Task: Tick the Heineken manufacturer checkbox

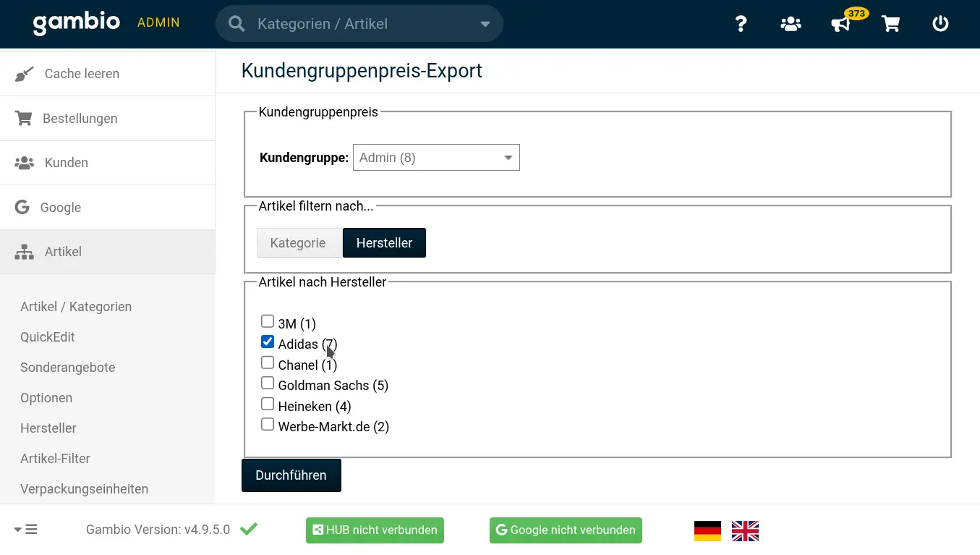Action: click(268, 404)
